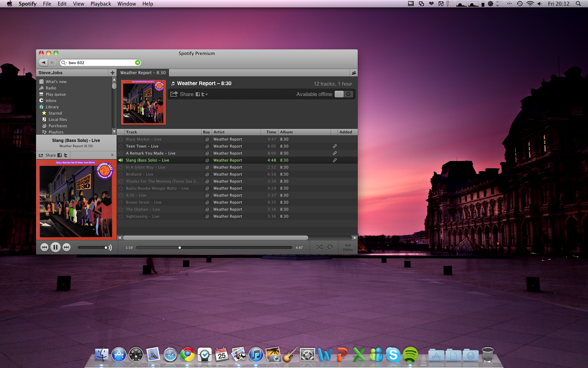Star the track Sightseeing – Live
The image size is (588, 368).
[121, 216]
